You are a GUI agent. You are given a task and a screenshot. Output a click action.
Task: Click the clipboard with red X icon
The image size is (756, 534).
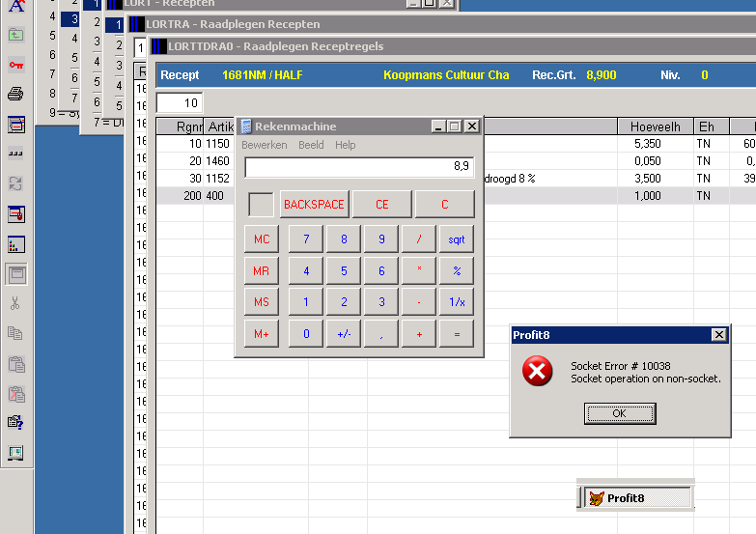[15, 394]
